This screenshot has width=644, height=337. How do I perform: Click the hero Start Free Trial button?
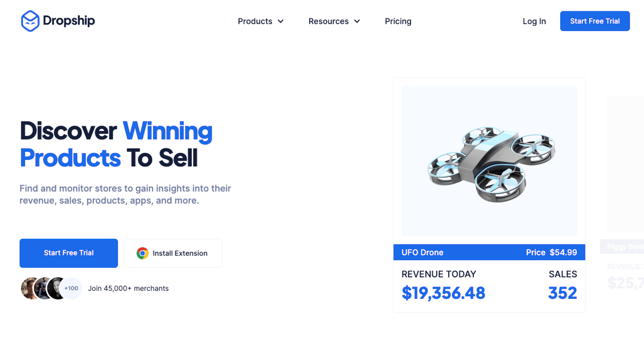(69, 253)
